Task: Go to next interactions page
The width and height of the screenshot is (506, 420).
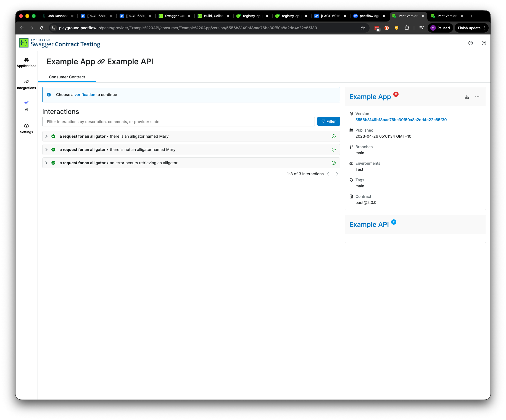Action: [337, 174]
